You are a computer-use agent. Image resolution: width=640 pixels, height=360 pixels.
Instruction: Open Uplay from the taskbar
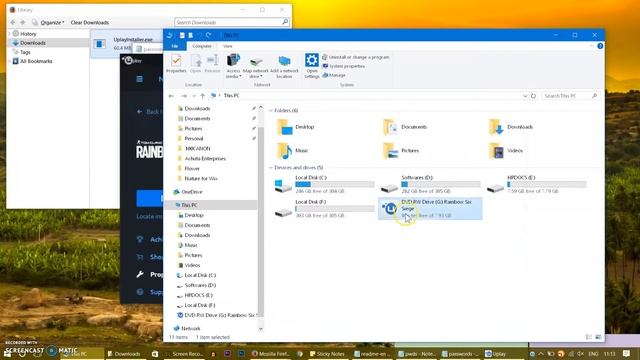pos(496,354)
